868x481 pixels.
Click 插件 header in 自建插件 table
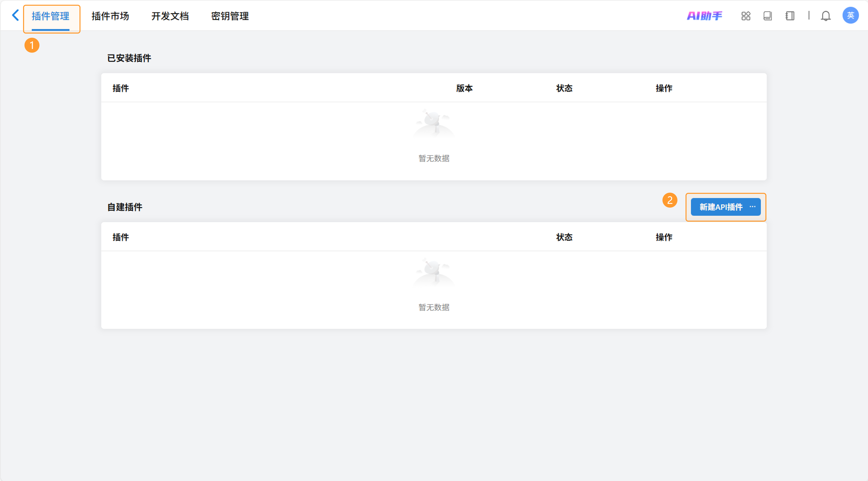(x=121, y=237)
